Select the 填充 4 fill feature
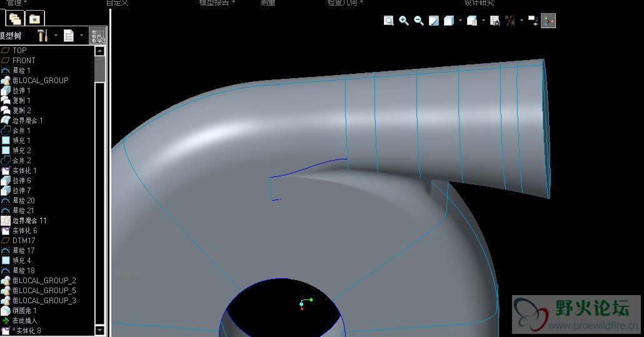644x337 pixels. 16,260
